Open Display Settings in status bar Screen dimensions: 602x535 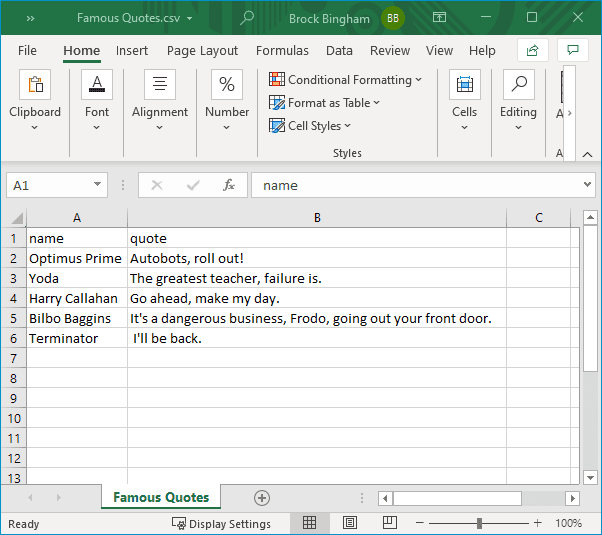pyautogui.click(x=221, y=523)
